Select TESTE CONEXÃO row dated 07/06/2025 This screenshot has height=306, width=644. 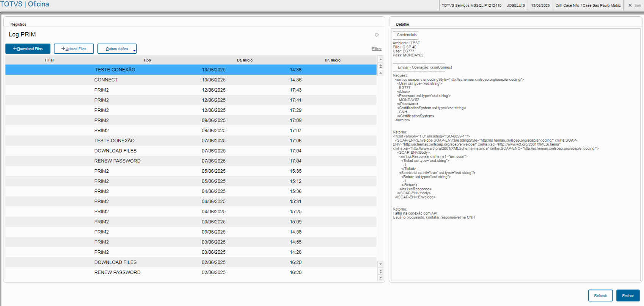[191, 141]
